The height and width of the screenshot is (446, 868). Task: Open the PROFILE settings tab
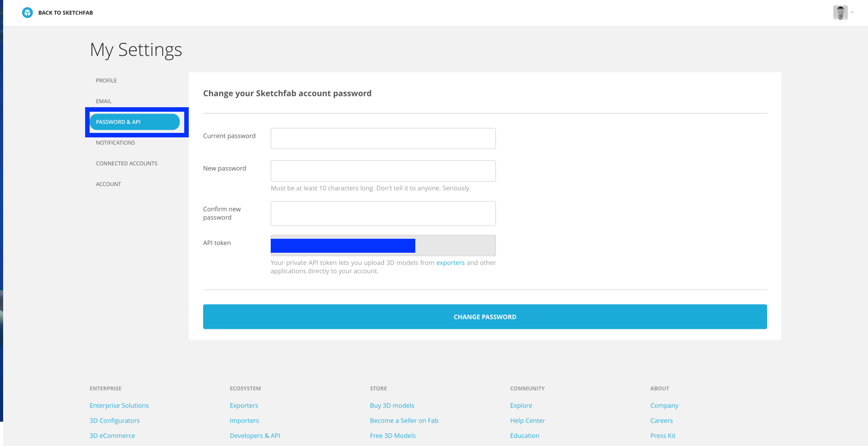[x=106, y=81]
